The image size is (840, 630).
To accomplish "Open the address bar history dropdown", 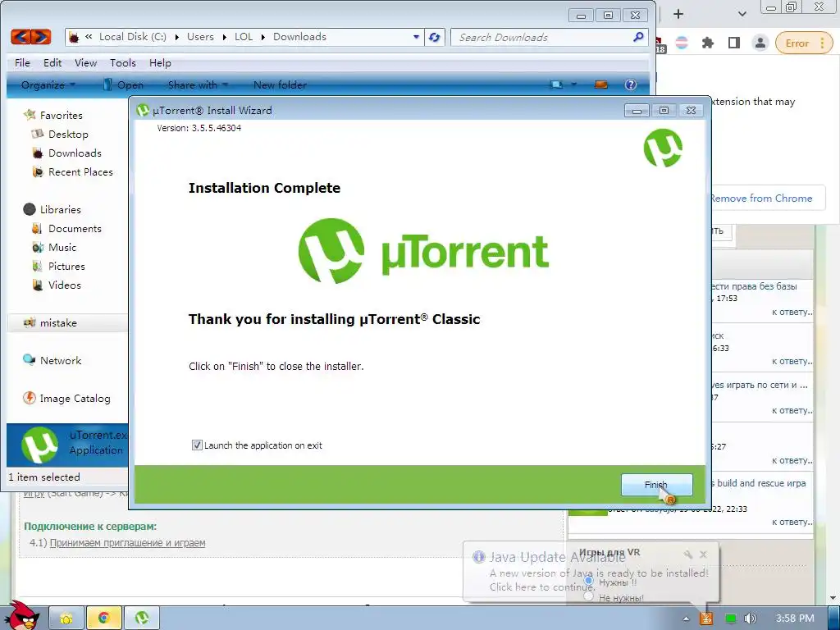I will click(x=416, y=37).
